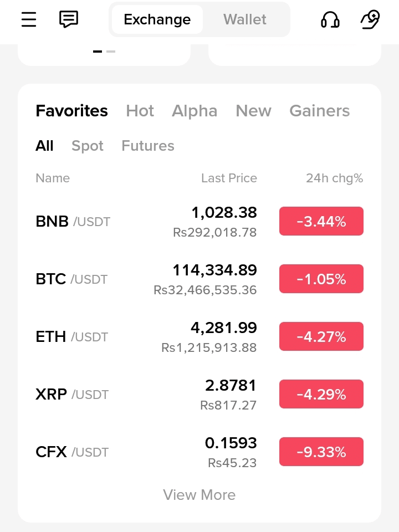Tap the headset customer support icon
Screen dimensions: 399x532
pos(330,20)
